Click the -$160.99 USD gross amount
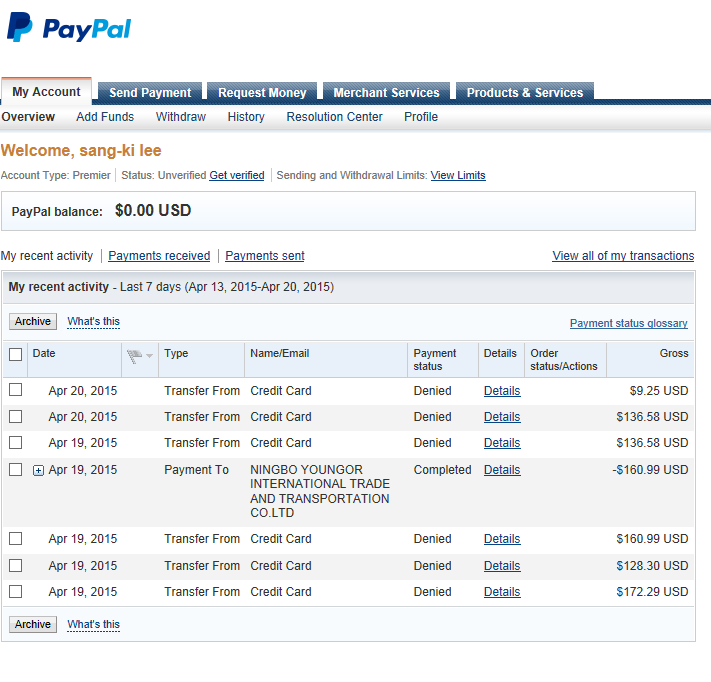Image resolution: width=711 pixels, height=682 pixels. [650, 470]
